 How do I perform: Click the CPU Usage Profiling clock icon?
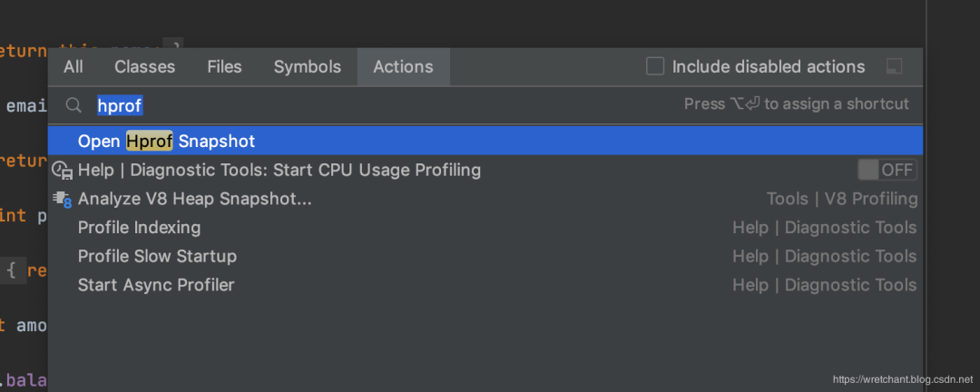click(63, 170)
